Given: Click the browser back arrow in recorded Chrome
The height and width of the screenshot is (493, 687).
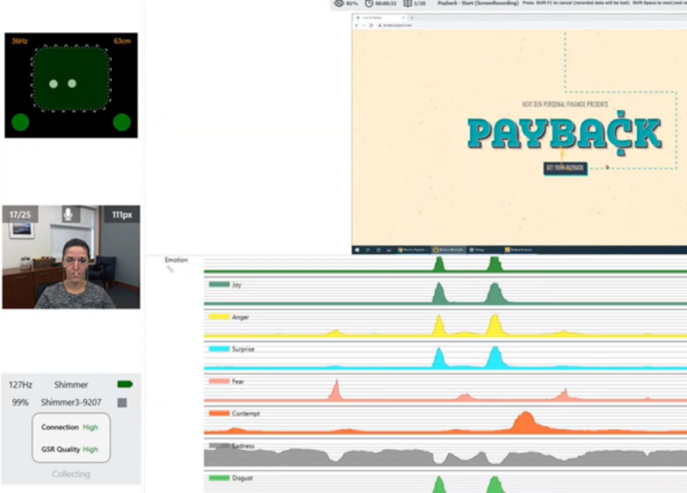Looking at the screenshot, I should click(357, 25).
